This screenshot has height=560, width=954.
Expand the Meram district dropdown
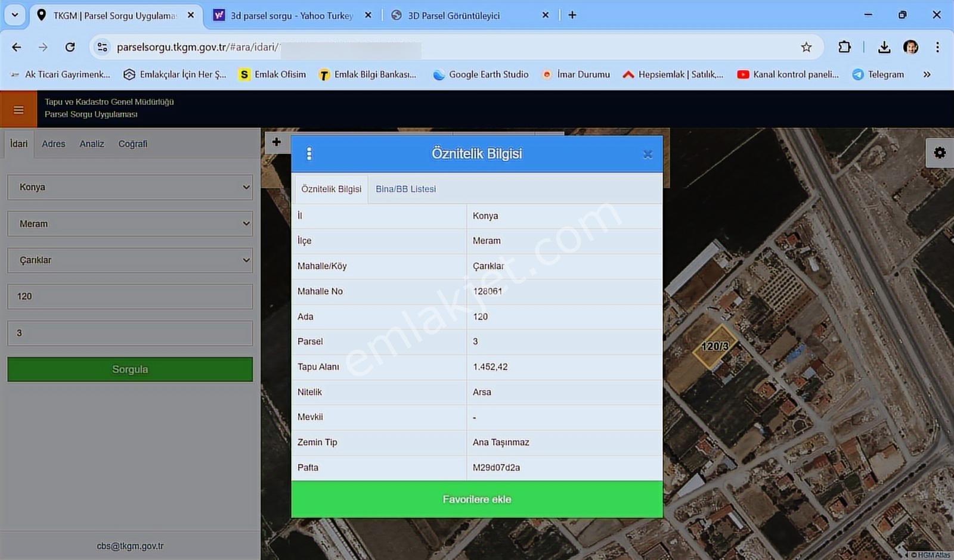[x=130, y=223]
